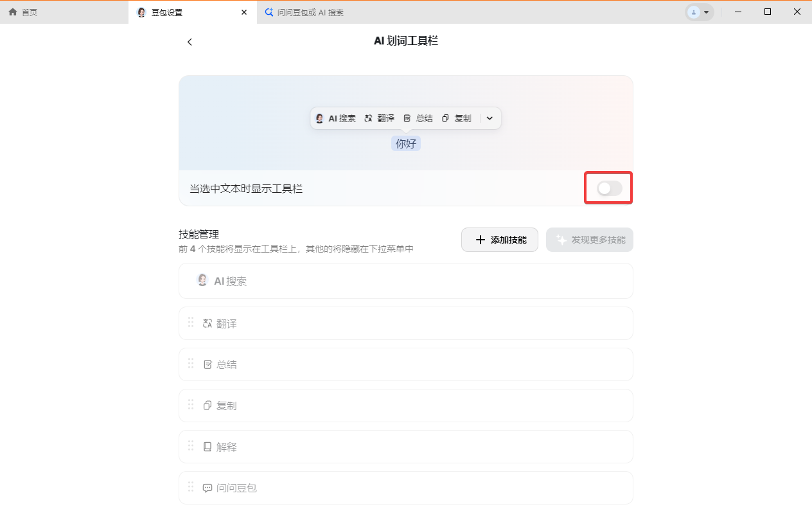Click the drag handle on the 问问豆包 row

click(x=191, y=487)
